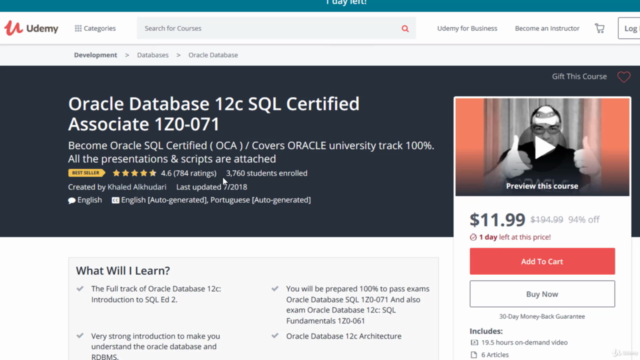
Task: Go to Databases breadcrumb
Action: click(x=153, y=55)
